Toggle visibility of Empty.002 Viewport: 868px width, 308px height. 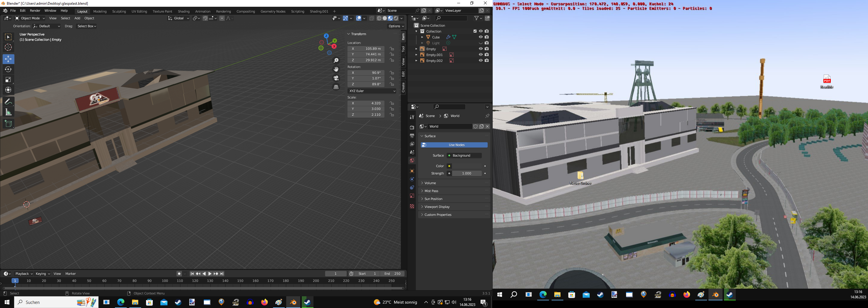pos(481,61)
